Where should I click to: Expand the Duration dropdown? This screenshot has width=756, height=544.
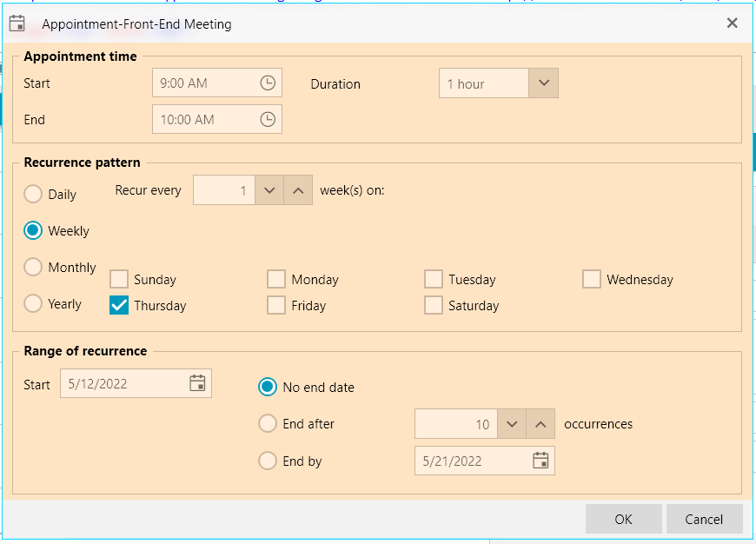point(543,83)
